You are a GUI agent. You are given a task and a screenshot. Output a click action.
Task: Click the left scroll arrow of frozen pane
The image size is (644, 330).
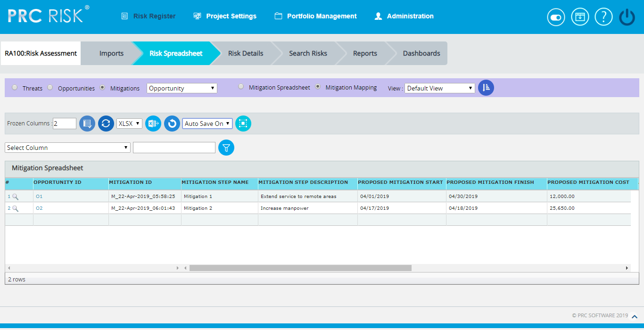point(8,268)
